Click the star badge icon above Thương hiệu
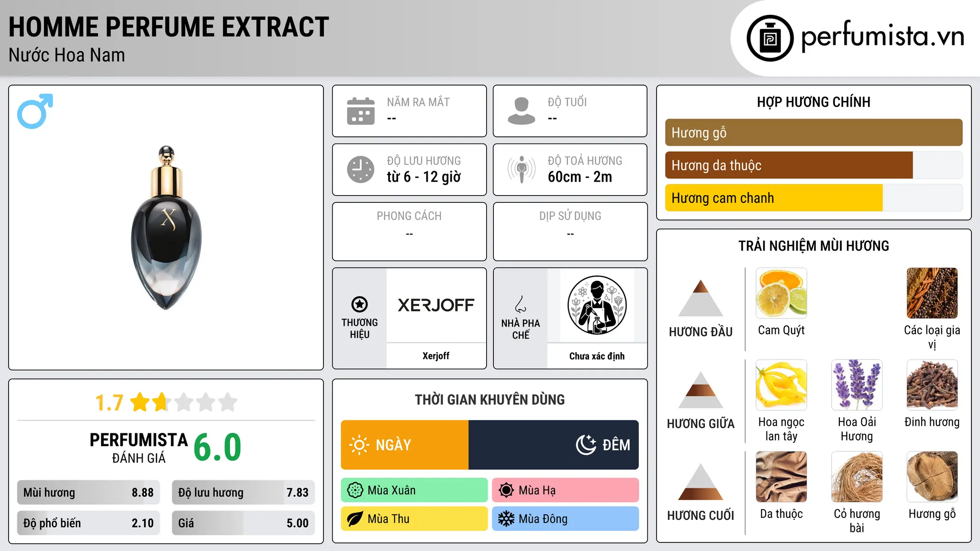 pos(359,304)
